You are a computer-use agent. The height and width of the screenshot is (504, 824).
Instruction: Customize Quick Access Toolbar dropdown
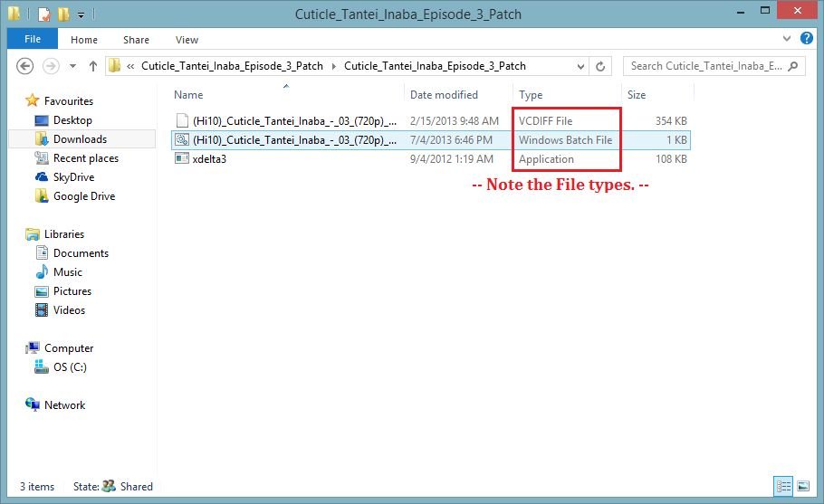pyautogui.click(x=81, y=14)
